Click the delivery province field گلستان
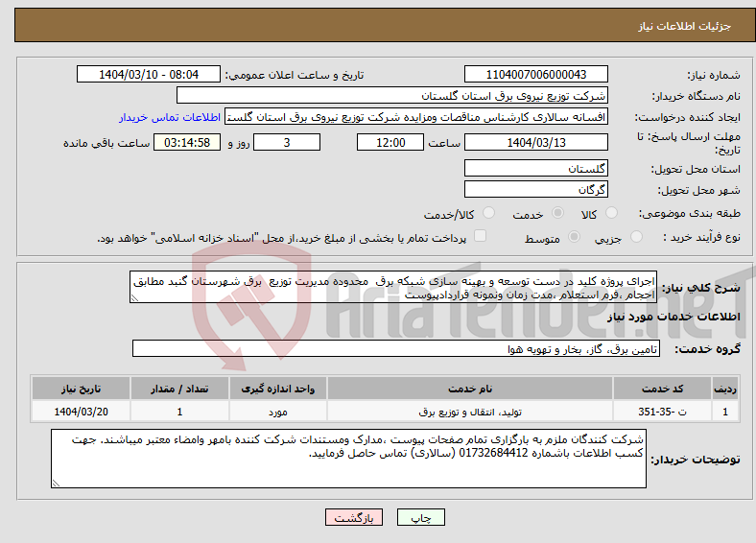The image size is (756, 543). coord(535,168)
